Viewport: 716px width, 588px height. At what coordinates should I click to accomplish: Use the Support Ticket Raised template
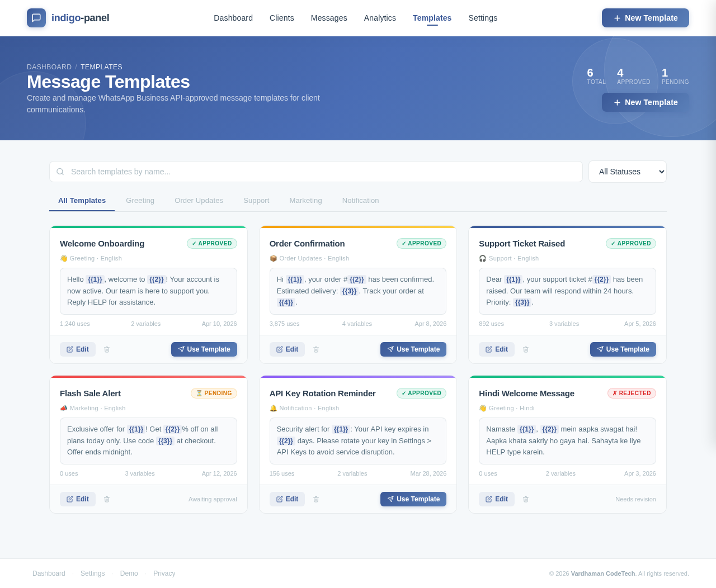click(x=623, y=349)
